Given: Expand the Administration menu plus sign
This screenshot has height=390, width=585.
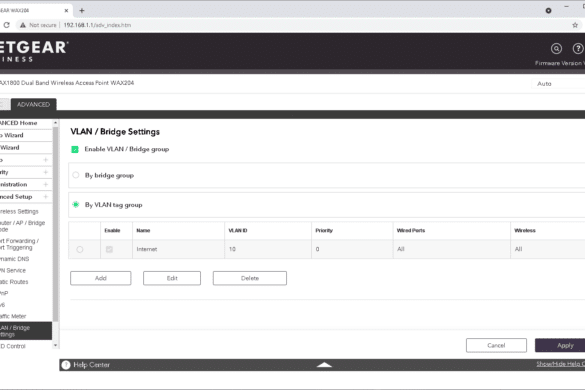Looking at the screenshot, I should tap(46, 184).
